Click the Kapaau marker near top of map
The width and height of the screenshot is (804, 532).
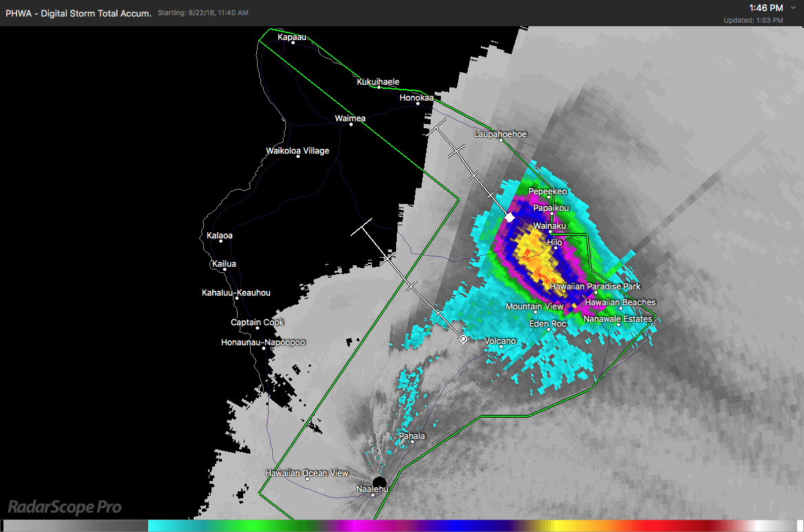(292, 44)
